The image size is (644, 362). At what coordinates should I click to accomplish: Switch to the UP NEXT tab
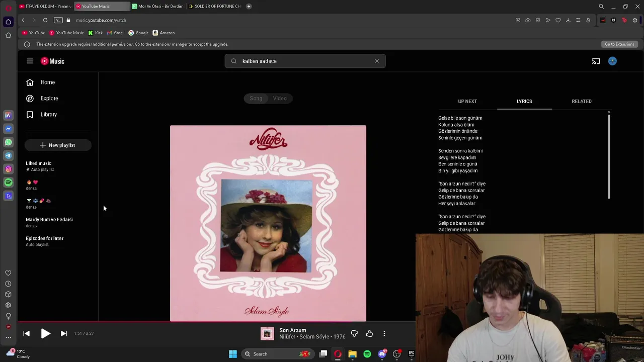click(467, 101)
